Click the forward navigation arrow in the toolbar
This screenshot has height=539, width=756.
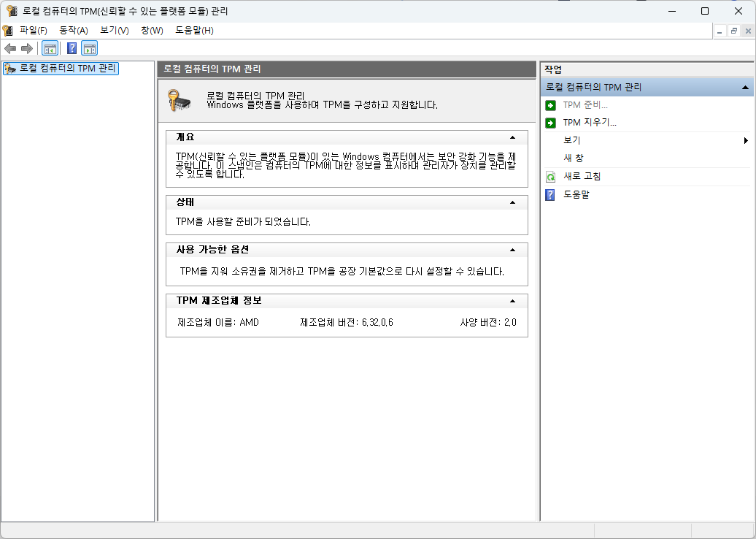click(27, 48)
